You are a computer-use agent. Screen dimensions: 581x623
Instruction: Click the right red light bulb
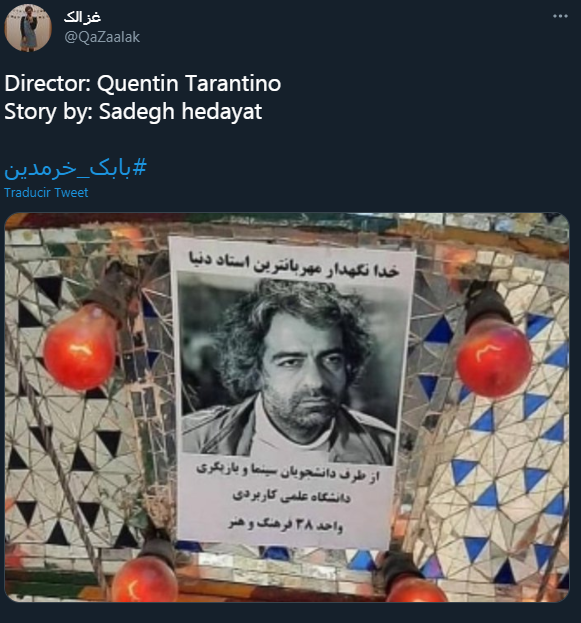494,356
